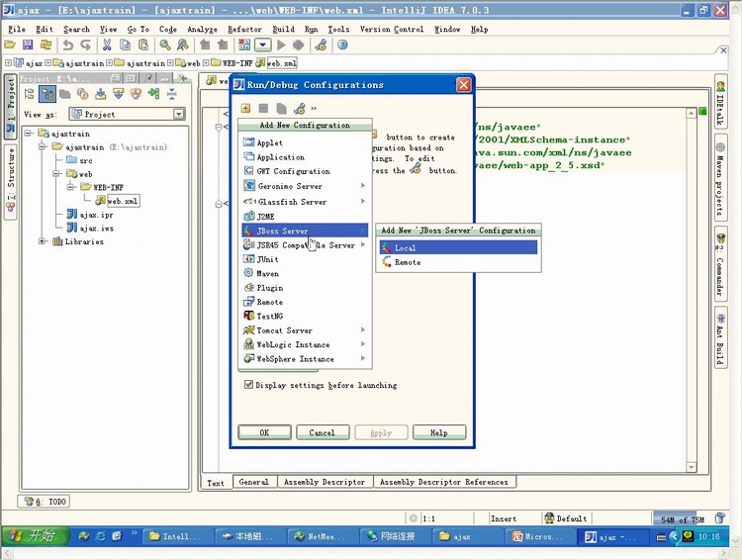Choose TestNG configuration entry
The image size is (742, 560).
305,316
